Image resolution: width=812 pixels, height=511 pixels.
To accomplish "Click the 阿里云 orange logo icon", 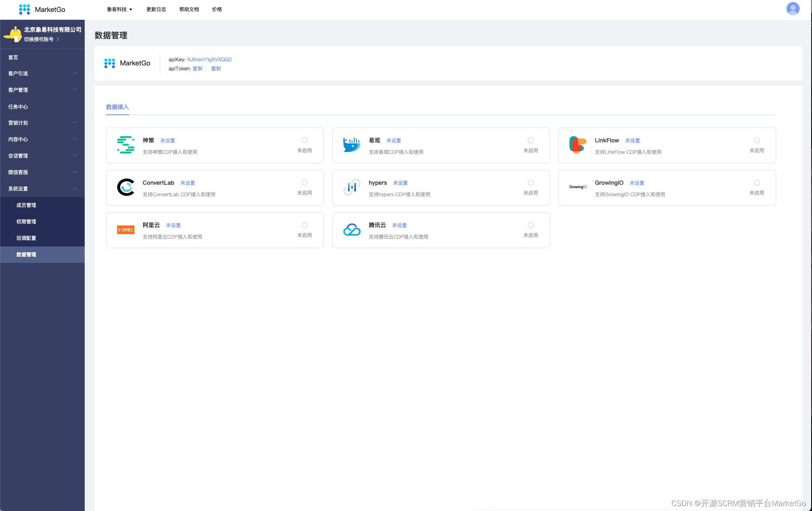I will click(x=126, y=230).
